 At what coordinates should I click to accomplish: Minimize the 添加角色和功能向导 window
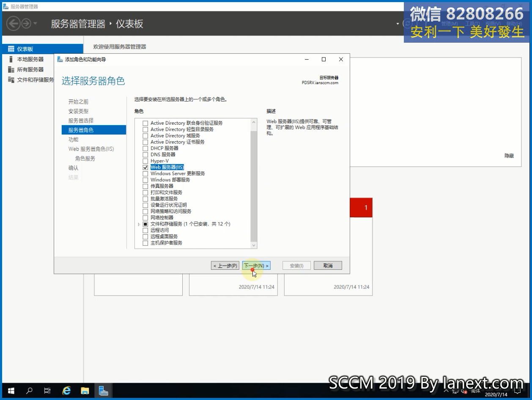(x=307, y=59)
